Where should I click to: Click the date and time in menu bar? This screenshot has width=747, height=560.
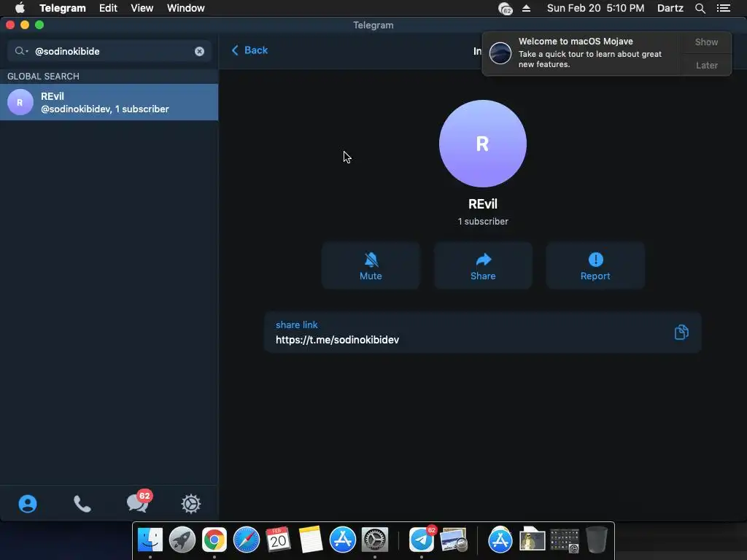coord(595,8)
